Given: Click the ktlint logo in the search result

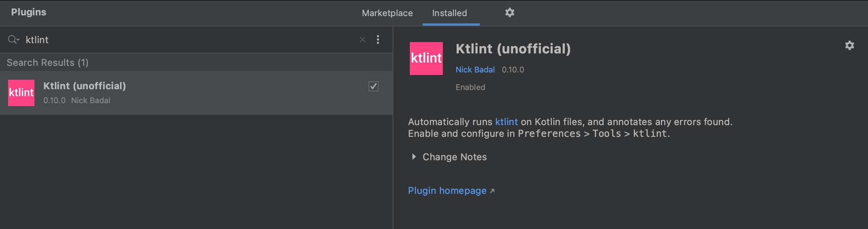Looking at the screenshot, I should 21,93.
